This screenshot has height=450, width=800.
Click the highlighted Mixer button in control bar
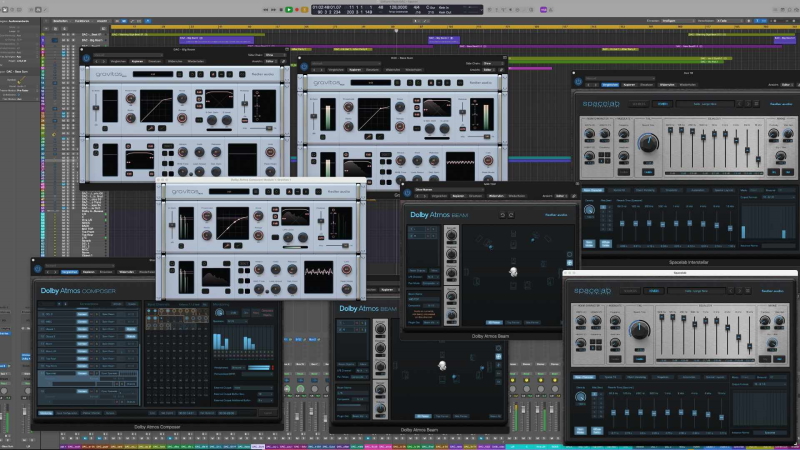click(x=38, y=10)
